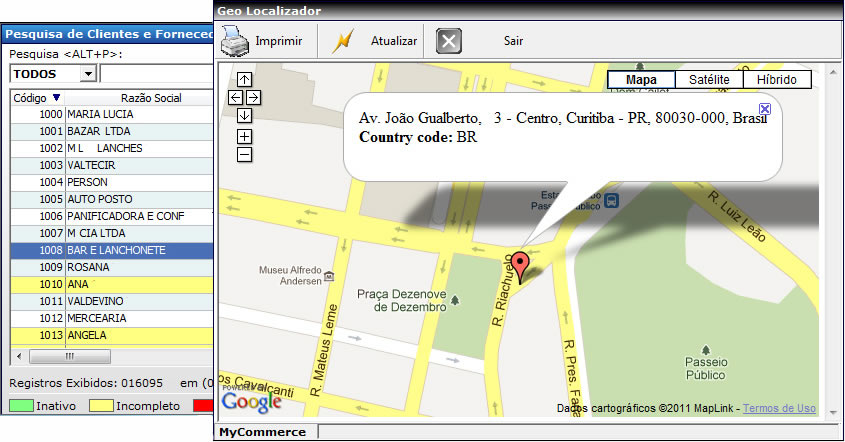Click the Atualizar label in toolbar
This screenshot has width=845, height=442.
[394, 41]
